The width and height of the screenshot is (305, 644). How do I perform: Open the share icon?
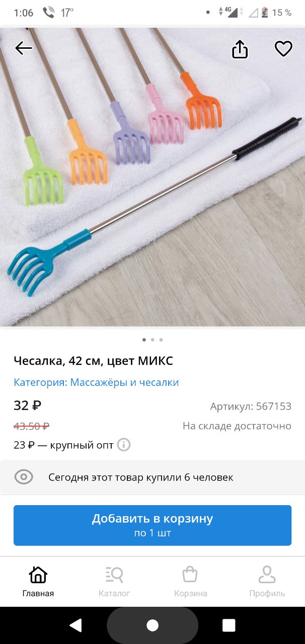click(x=240, y=49)
